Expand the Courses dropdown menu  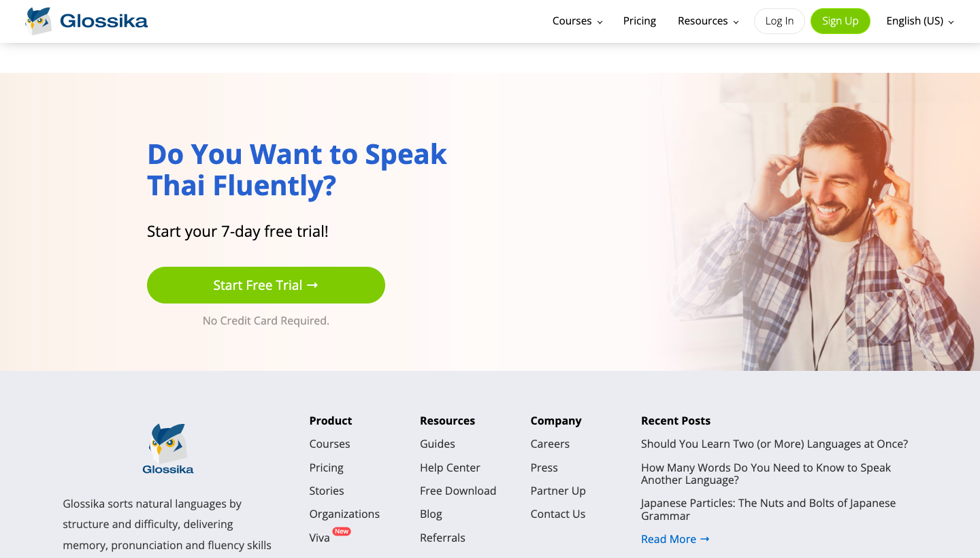pyautogui.click(x=577, y=21)
